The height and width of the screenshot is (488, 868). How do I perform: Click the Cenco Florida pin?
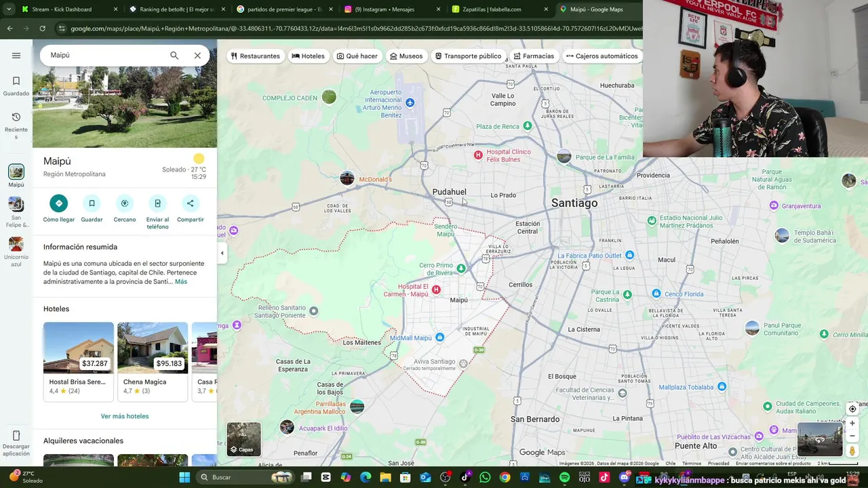656,293
